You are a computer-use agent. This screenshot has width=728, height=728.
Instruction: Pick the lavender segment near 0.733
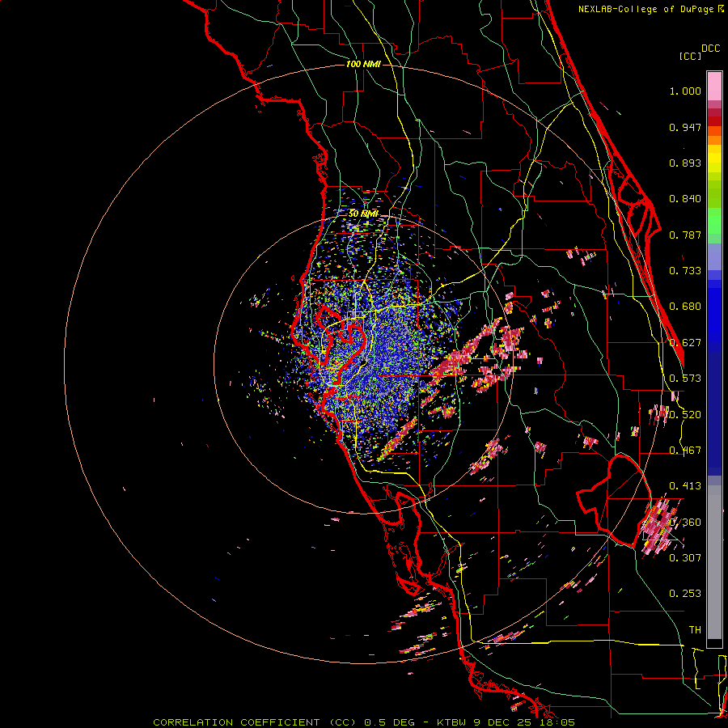(714, 256)
